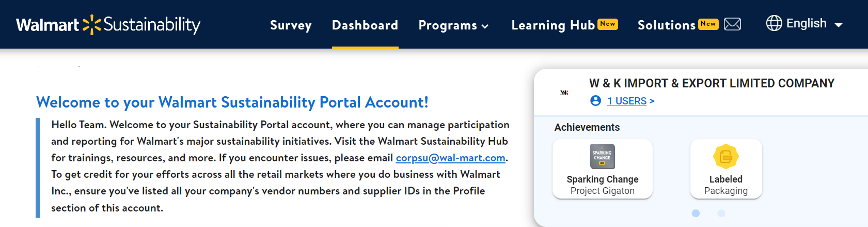The image size is (868, 227).
Task: Click the corpsu@wal-mart.com email link
Action: point(450,158)
